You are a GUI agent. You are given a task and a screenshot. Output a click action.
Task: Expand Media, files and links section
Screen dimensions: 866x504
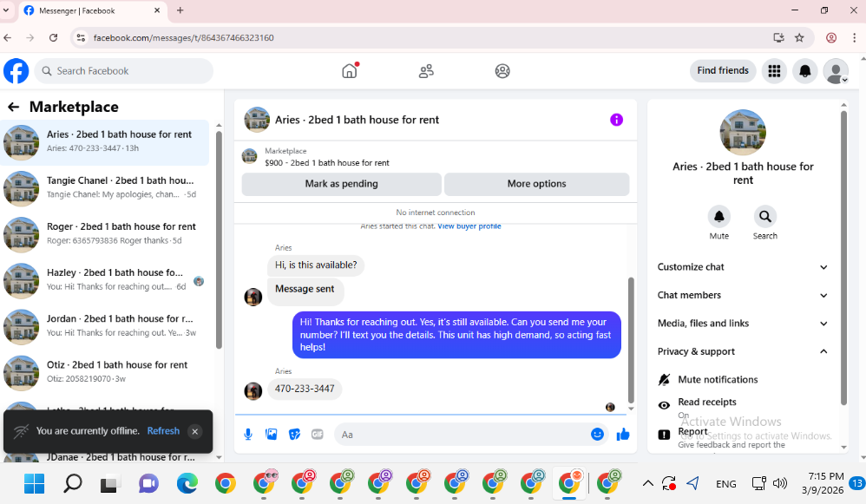pyautogui.click(x=742, y=324)
